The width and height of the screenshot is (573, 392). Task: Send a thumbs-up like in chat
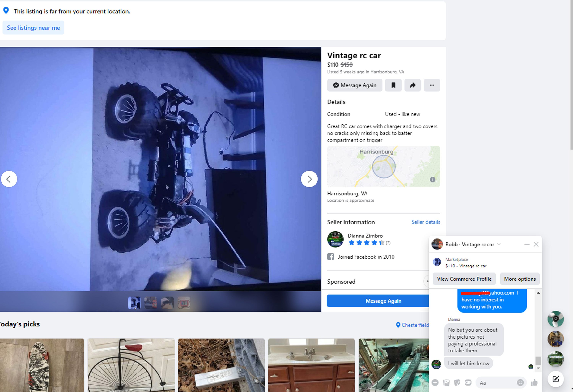pyautogui.click(x=534, y=383)
